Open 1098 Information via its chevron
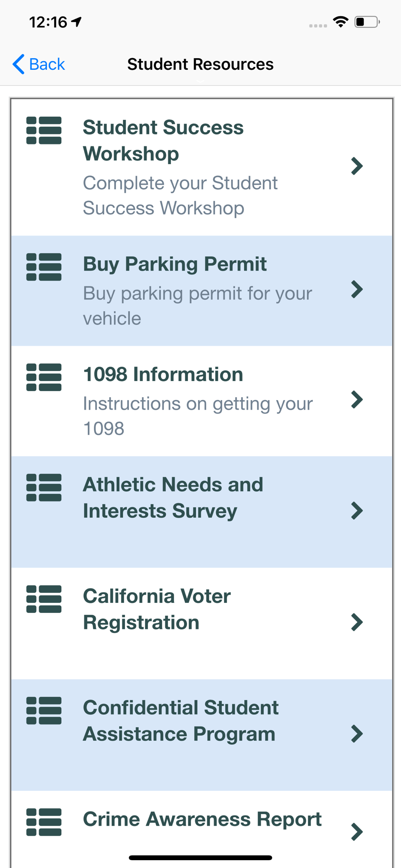This screenshot has width=401, height=868. pos(357,400)
